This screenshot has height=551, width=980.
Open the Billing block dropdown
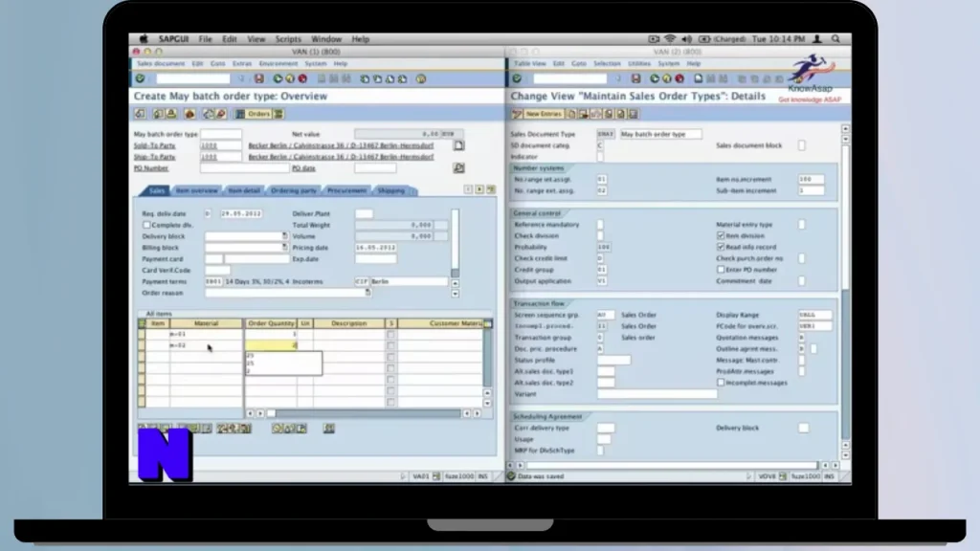[x=284, y=248]
